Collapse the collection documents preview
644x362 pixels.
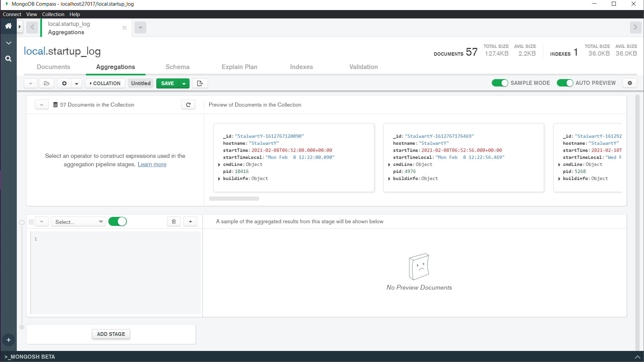coord(42,105)
